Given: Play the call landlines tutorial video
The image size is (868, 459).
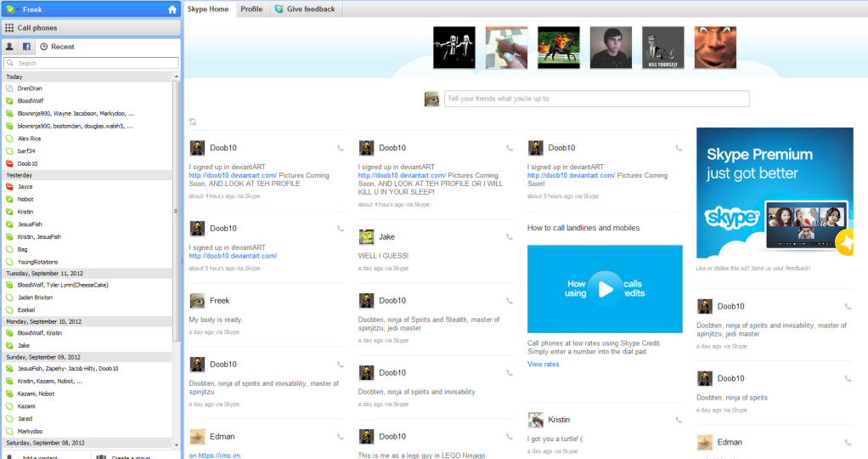Looking at the screenshot, I should click(605, 289).
